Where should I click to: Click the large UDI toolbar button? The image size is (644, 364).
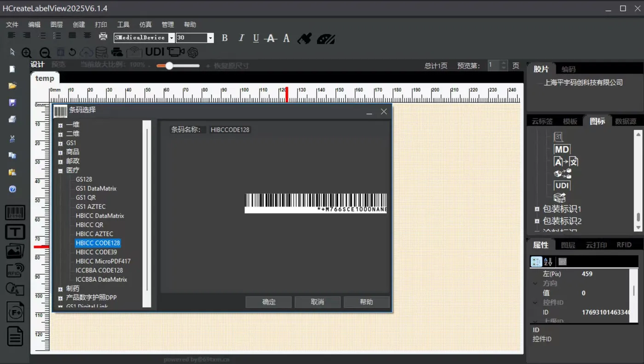(155, 52)
